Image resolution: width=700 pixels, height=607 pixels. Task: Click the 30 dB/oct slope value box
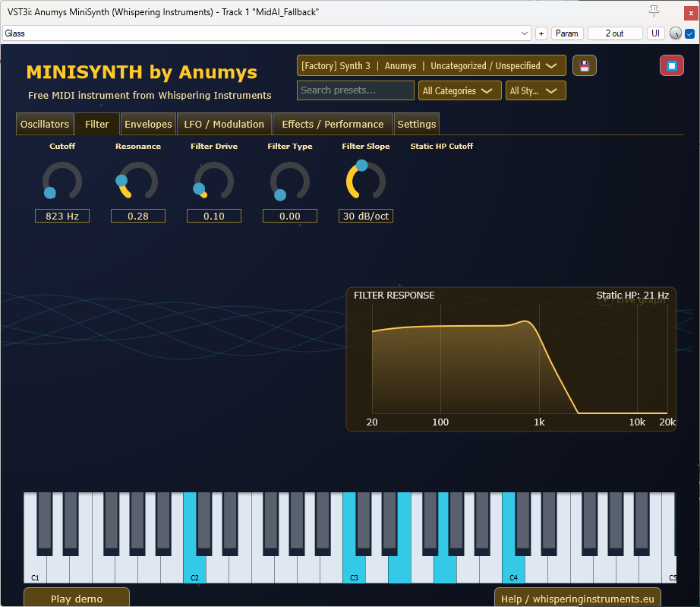pos(366,216)
